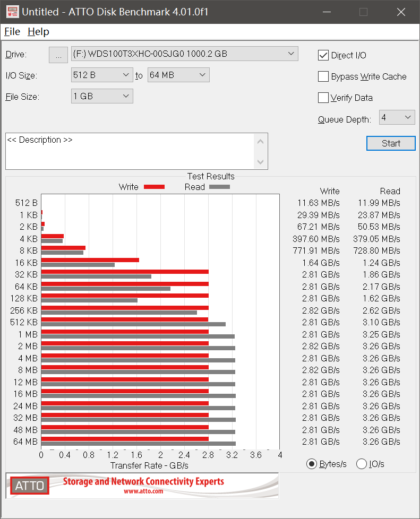Enable the Verify Data checkbox
This screenshot has width=420, height=519.
click(x=323, y=98)
